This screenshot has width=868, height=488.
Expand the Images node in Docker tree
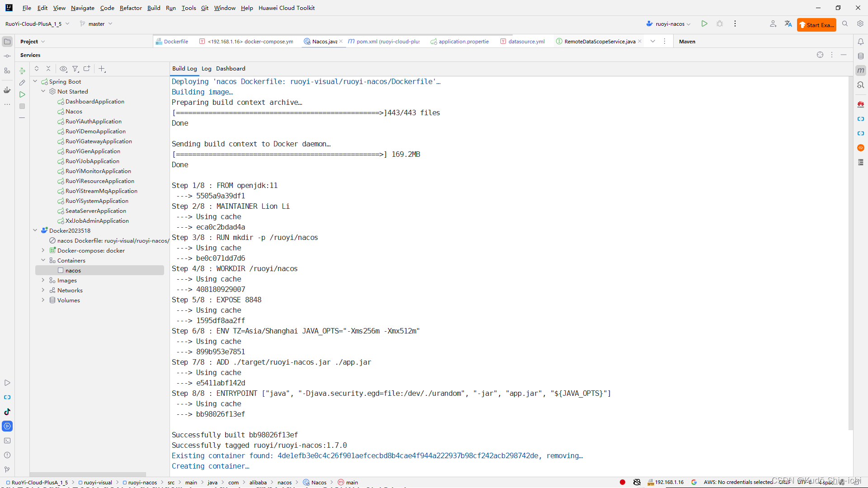pos(43,281)
